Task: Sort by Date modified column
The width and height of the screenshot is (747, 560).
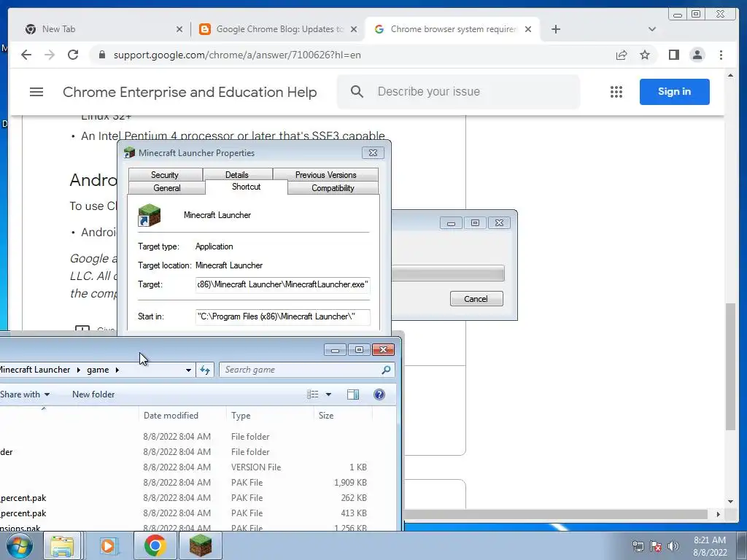Action: pyautogui.click(x=182, y=415)
